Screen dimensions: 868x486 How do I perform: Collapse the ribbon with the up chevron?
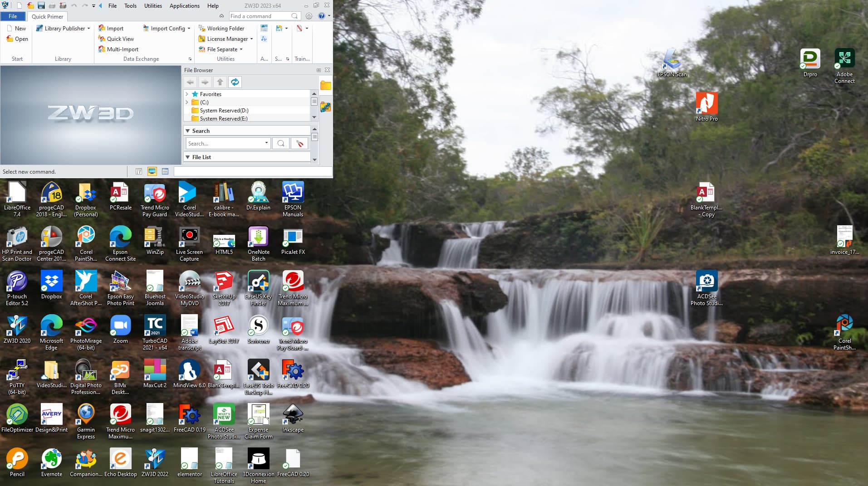tap(221, 16)
